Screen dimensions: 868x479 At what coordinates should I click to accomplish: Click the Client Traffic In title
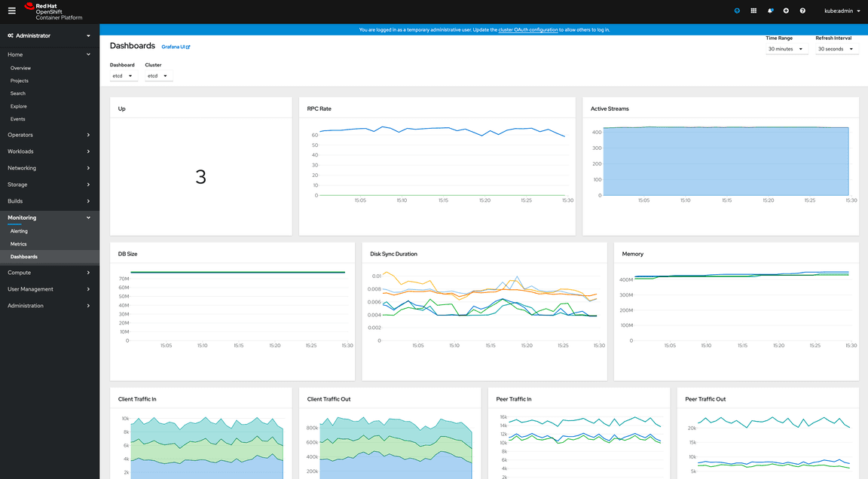click(x=137, y=399)
